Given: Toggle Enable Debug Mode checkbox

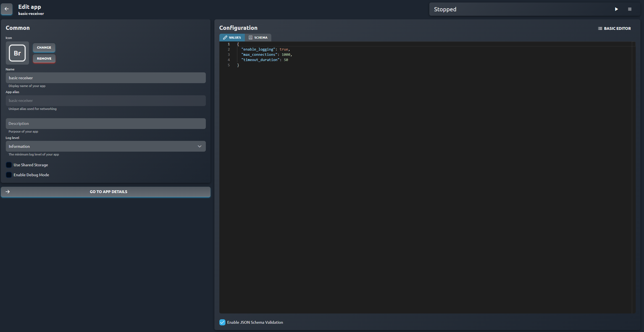Looking at the screenshot, I should tap(9, 175).
